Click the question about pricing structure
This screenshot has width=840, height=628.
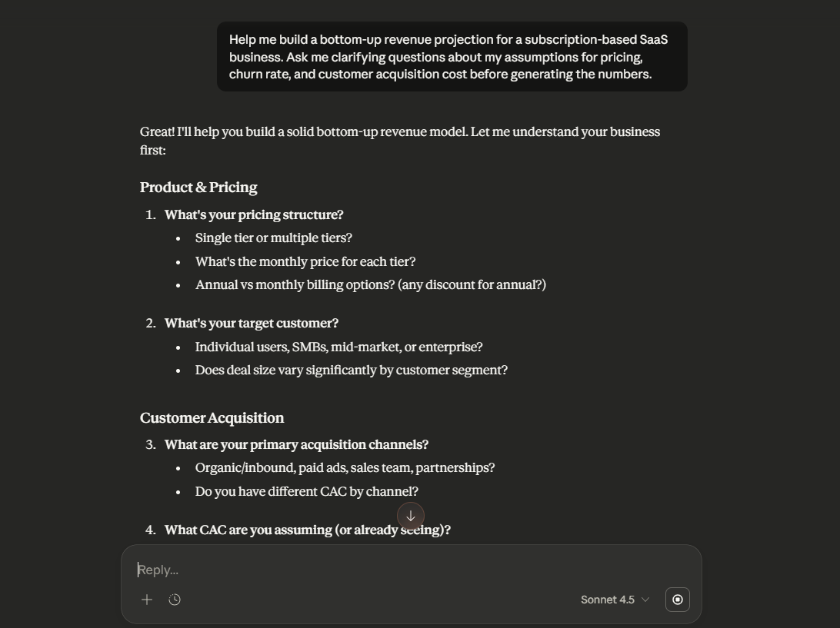(254, 214)
